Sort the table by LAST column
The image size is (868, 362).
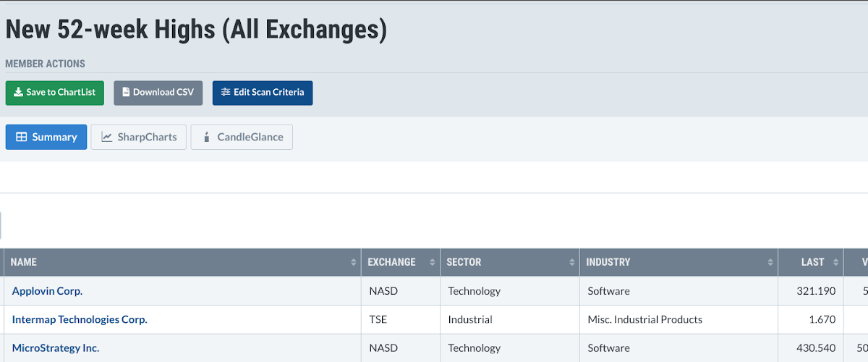click(811, 262)
